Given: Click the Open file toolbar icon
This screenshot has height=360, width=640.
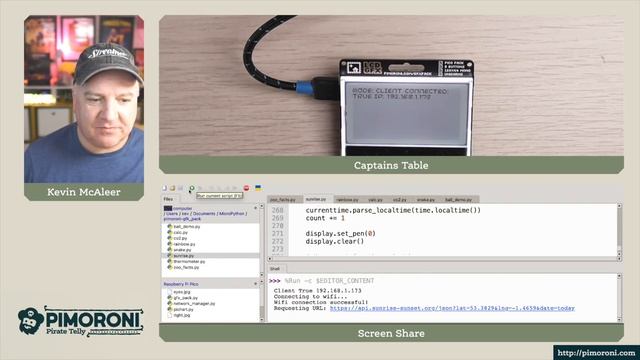Looking at the screenshot, I should 172,188.
